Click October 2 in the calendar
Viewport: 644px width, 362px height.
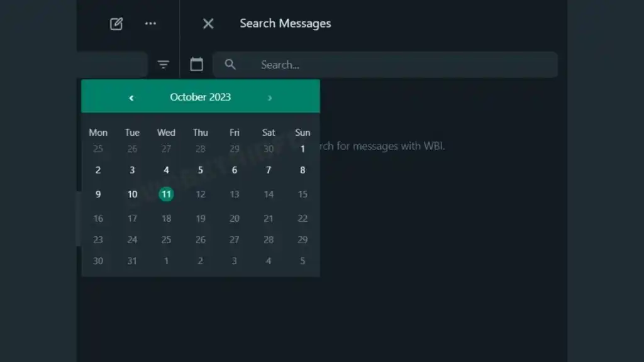tap(98, 170)
